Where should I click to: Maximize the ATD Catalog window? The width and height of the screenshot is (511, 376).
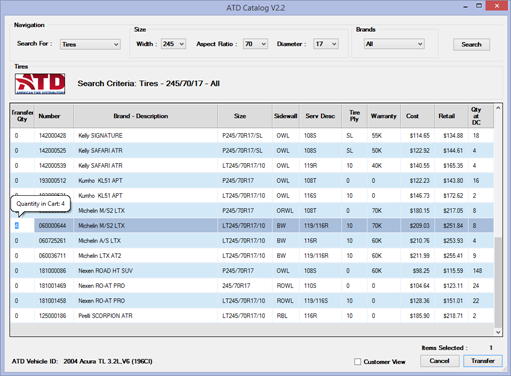pos(479,6)
